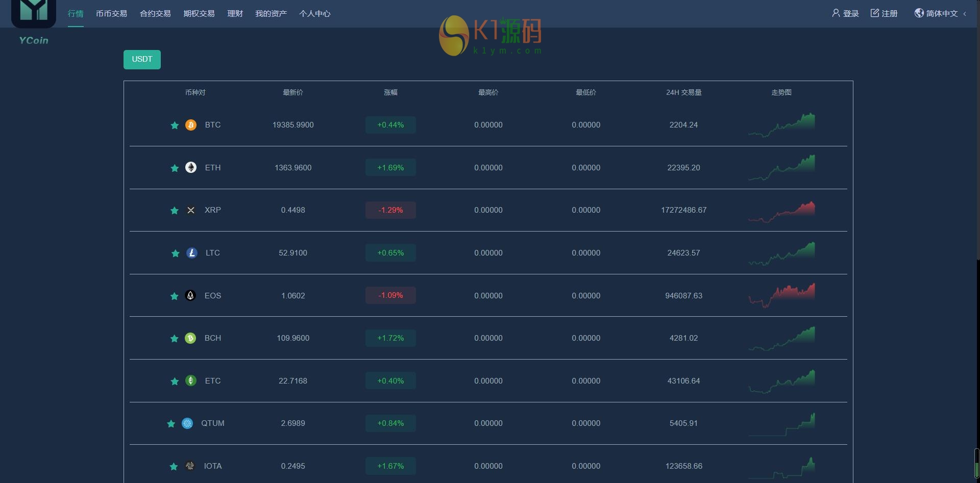
Task: Click the BTC pair name
Action: pyautogui.click(x=213, y=125)
